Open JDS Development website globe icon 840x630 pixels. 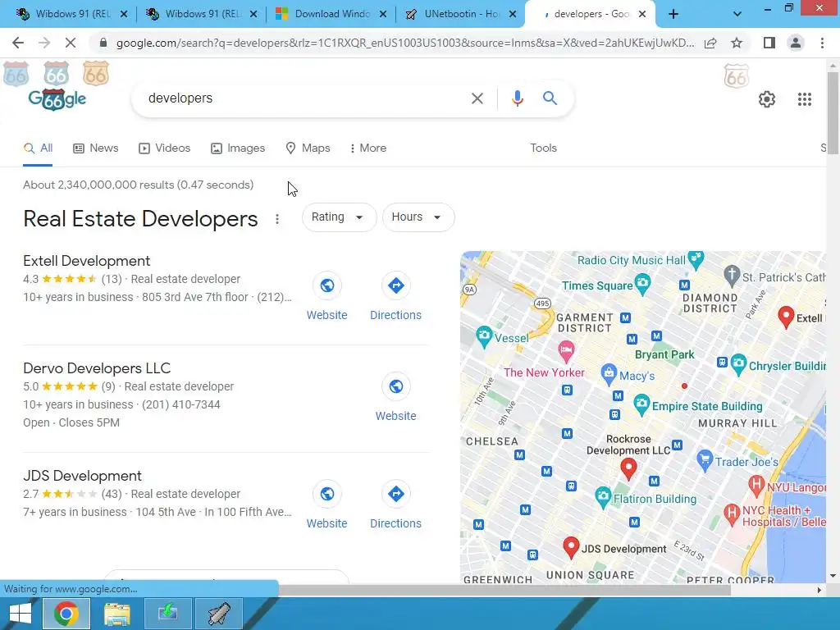click(326, 494)
